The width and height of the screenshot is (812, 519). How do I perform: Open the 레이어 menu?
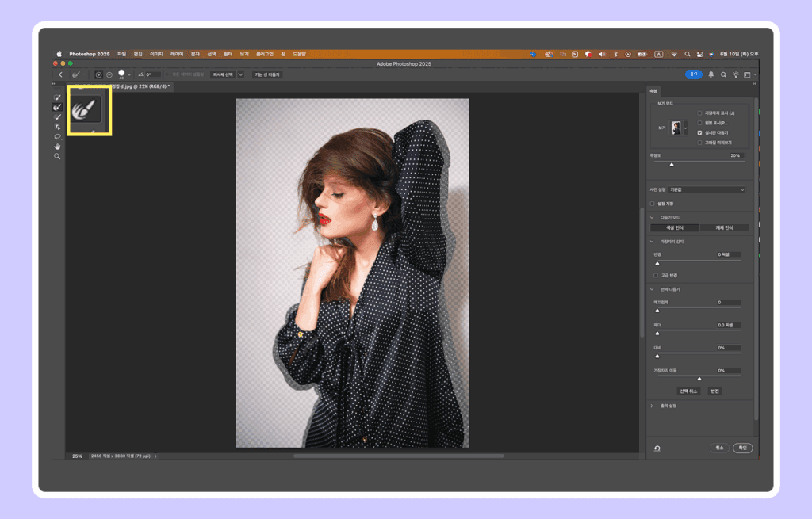(177, 54)
